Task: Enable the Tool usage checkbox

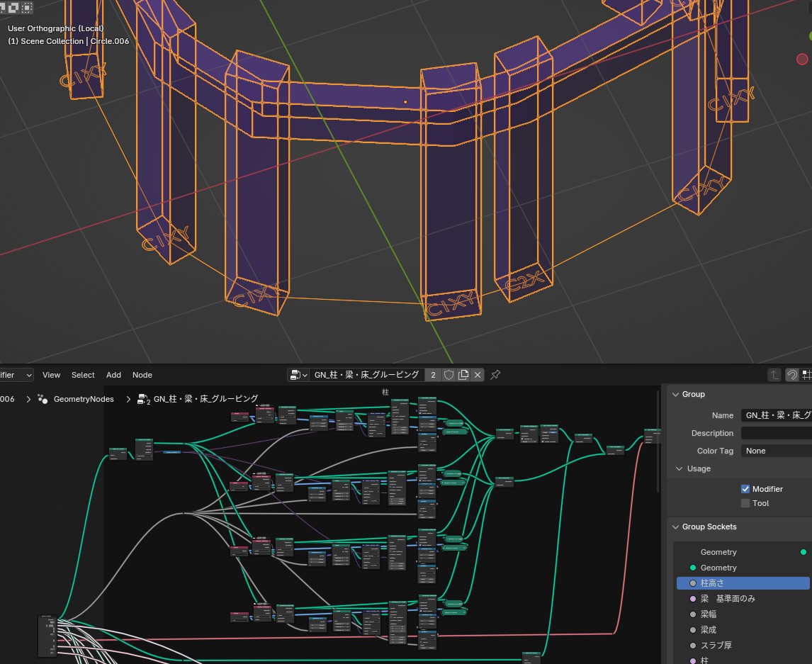Action: pos(745,503)
